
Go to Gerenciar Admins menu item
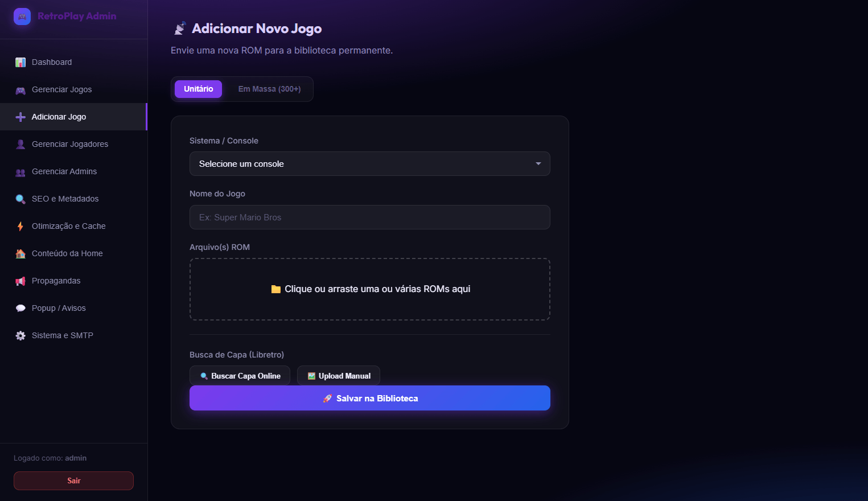click(64, 171)
